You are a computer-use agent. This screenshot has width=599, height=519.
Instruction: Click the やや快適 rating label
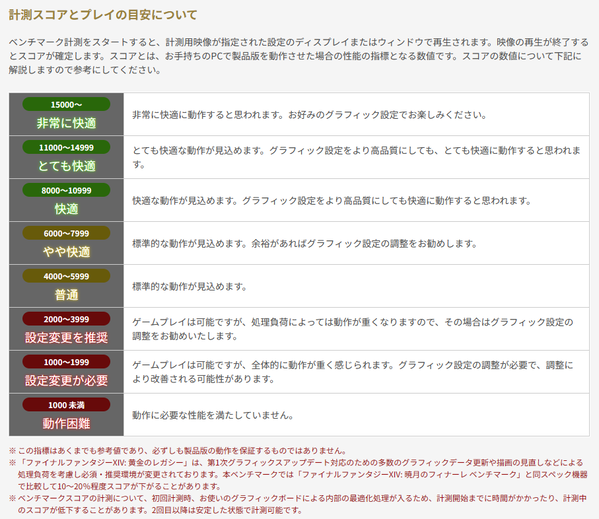pos(66,252)
